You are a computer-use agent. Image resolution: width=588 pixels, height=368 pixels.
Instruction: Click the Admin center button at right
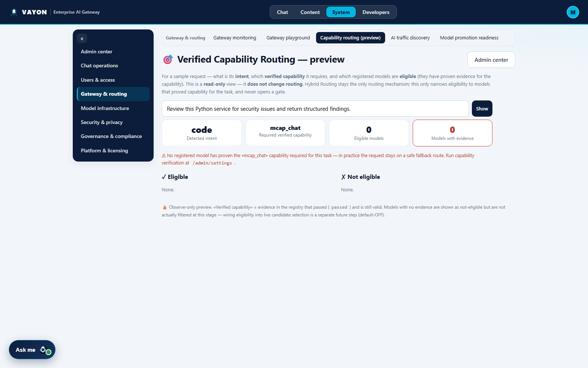pos(491,60)
